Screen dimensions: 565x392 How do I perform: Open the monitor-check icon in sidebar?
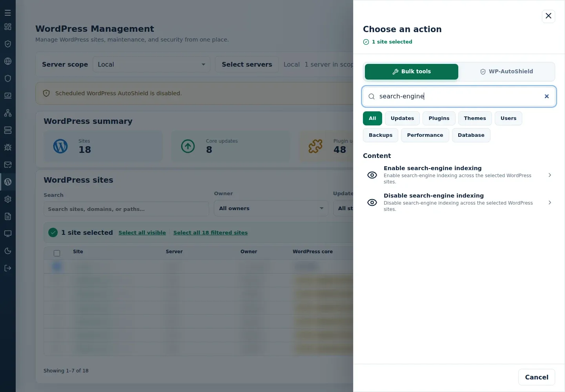click(x=8, y=96)
